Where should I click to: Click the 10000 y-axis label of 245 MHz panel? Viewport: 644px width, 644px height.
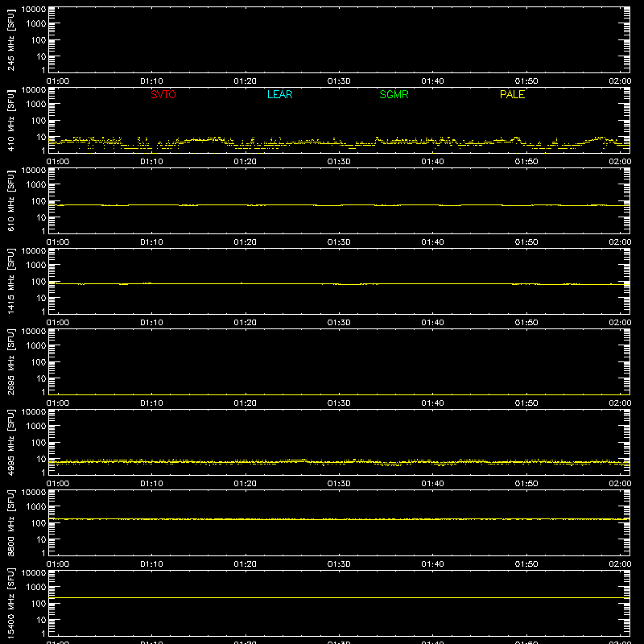pos(34,10)
